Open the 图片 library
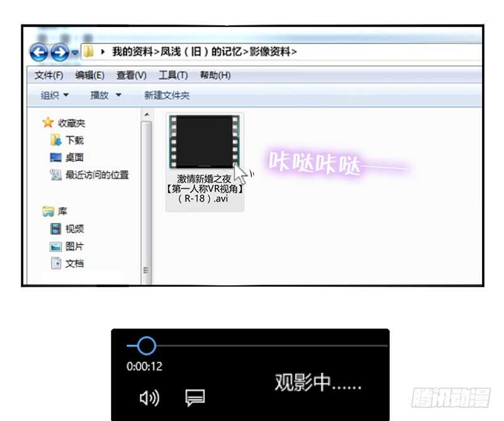This screenshot has width=504, height=421. click(74, 246)
